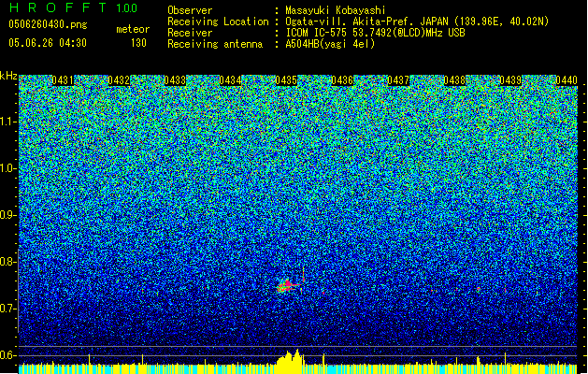Click the 1.0 kHz axis tick label

click(7, 168)
